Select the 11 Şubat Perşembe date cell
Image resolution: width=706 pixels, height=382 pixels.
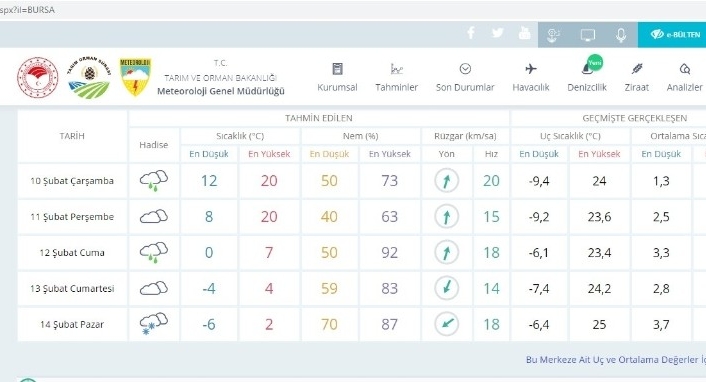click(72, 217)
